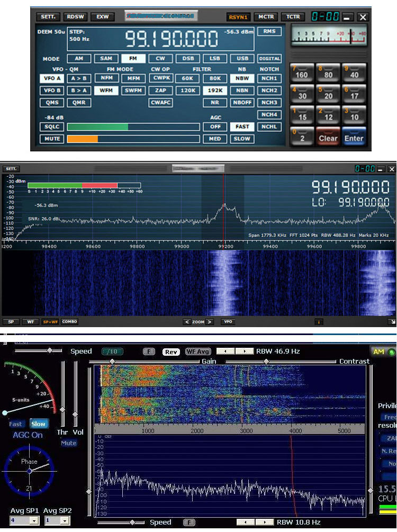Image resolution: width=397 pixels, height=532 pixels.
Task: Select the AM mode button
Action: tap(79, 59)
